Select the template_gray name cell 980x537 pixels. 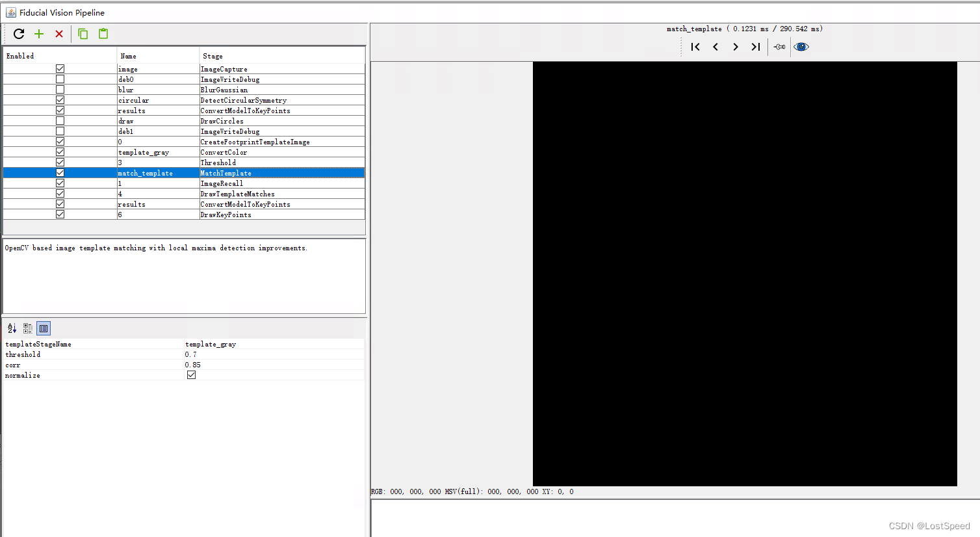pyautogui.click(x=158, y=152)
